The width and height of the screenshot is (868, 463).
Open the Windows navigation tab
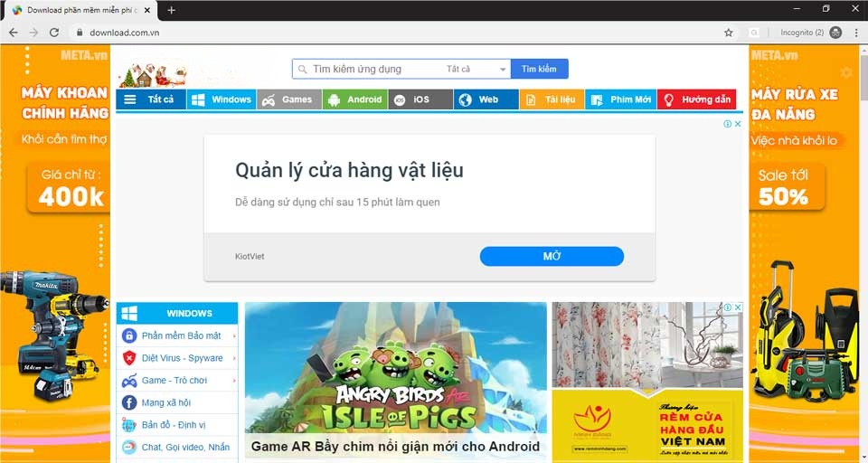point(222,99)
